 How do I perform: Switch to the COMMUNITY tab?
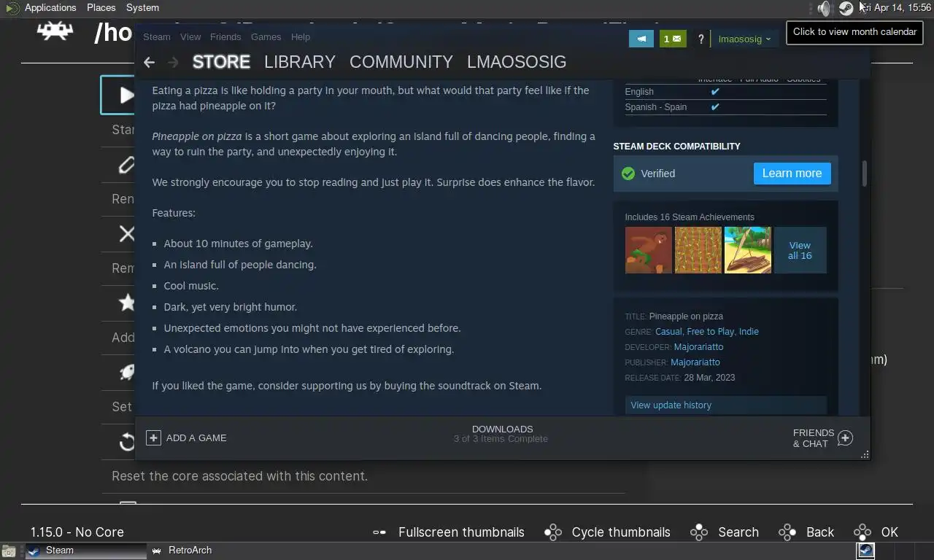click(401, 62)
